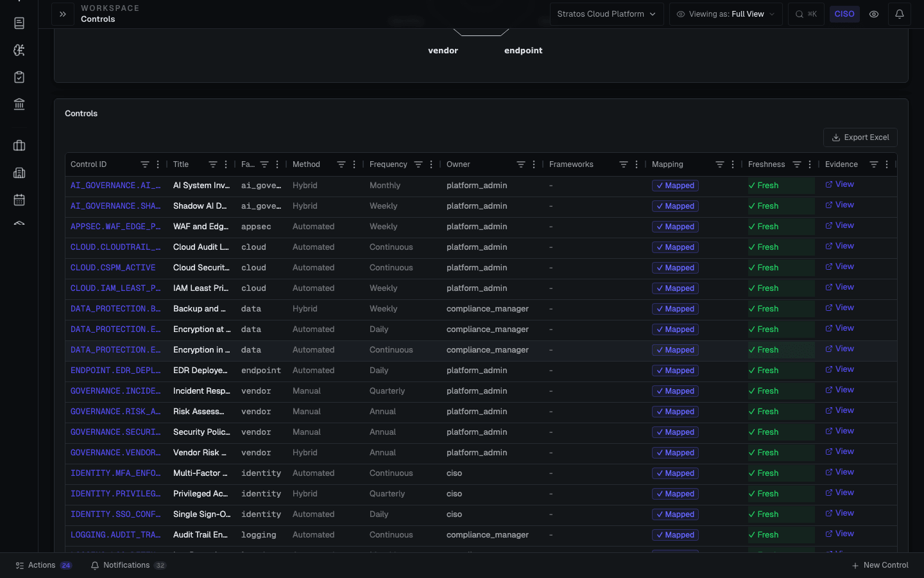
Task: Open the bank building icon in the sidebar
Action: [19, 104]
